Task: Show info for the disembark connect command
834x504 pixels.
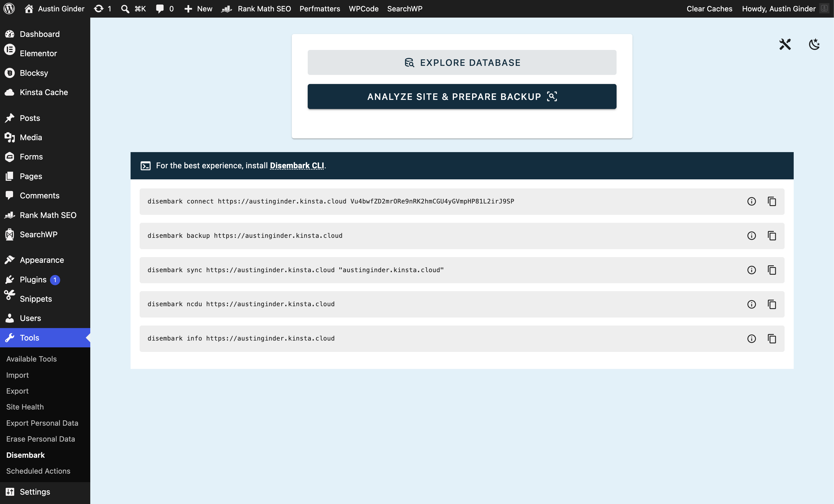Action: [x=751, y=201]
